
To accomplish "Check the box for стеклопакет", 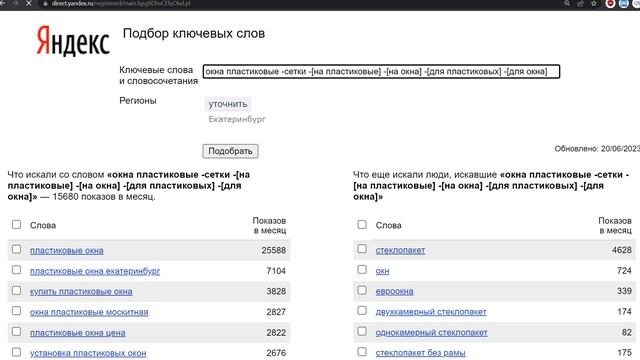I will point(362,249).
